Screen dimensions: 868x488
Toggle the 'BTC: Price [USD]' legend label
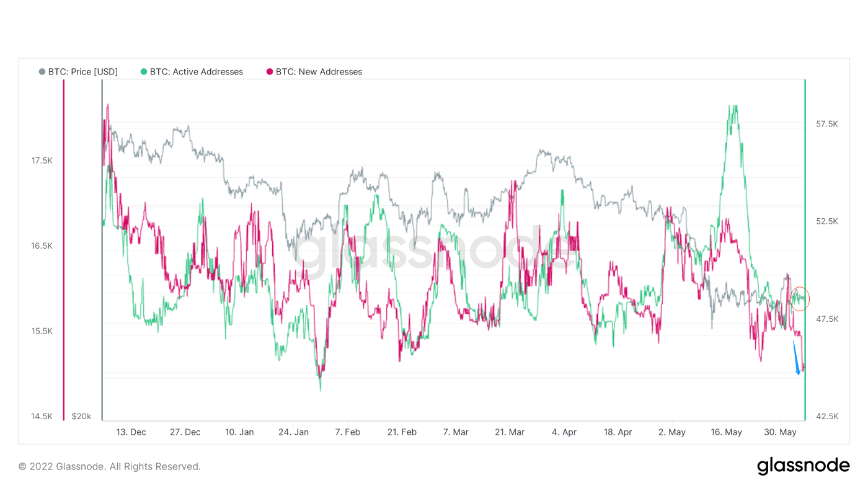82,72
